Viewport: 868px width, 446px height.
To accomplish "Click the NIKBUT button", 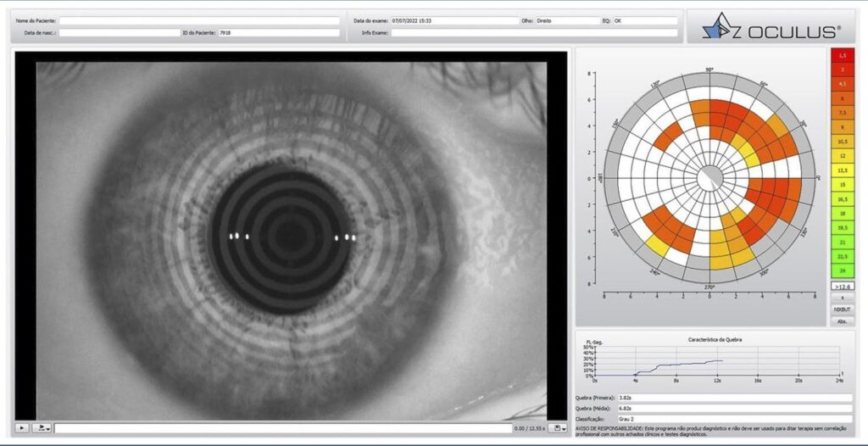I will (x=843, y=309).
